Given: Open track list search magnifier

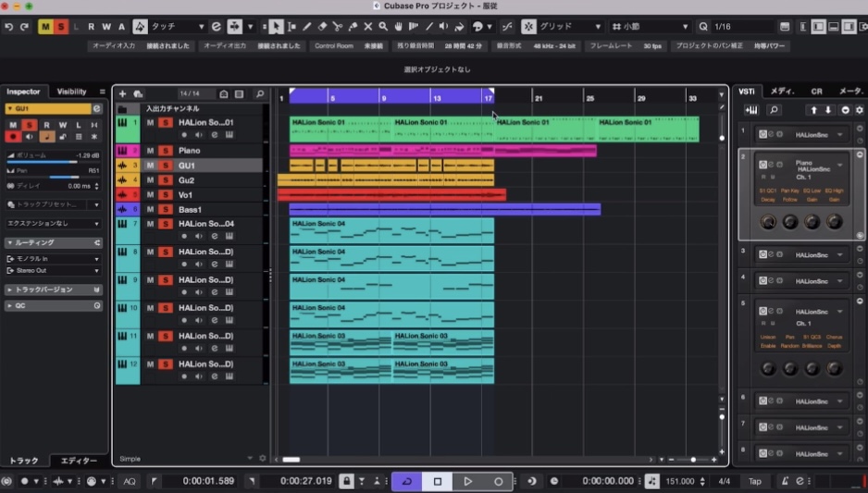Looking at the screenshot, I should (x=260, y=94).
